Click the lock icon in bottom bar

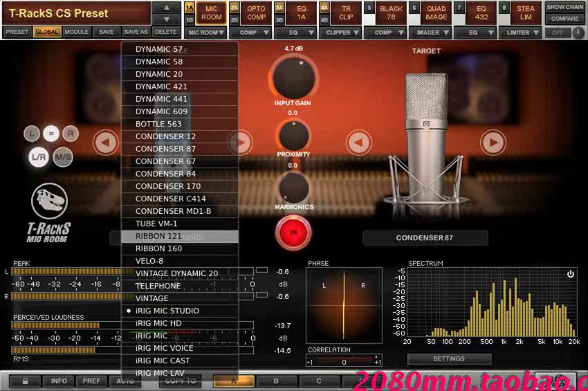[x=25, y=381]
